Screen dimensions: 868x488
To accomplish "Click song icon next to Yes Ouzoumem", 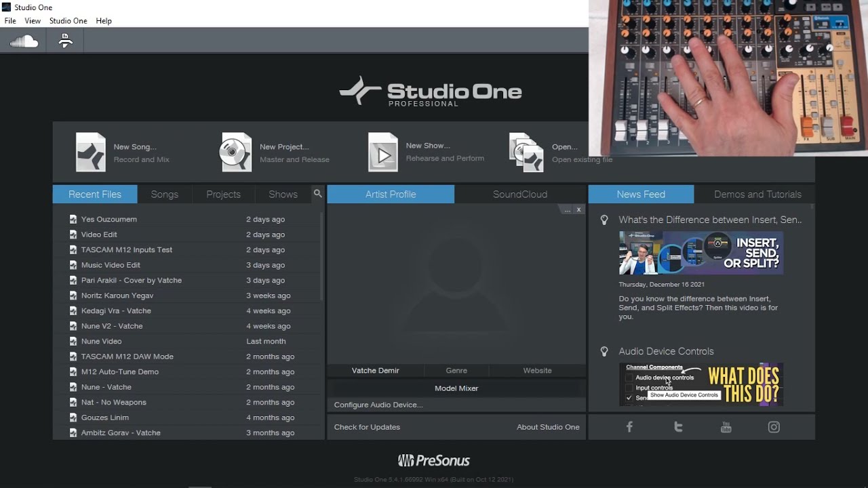I will click(x=73, y=220).
